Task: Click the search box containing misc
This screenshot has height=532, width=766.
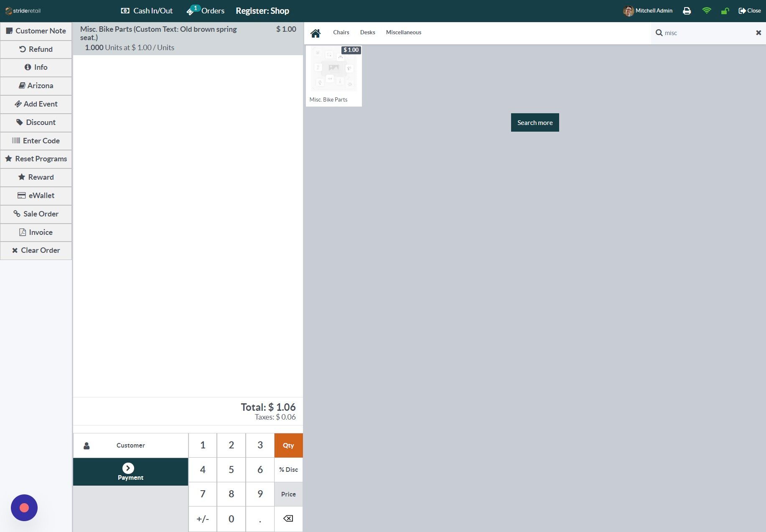Action: pos(708,33)
